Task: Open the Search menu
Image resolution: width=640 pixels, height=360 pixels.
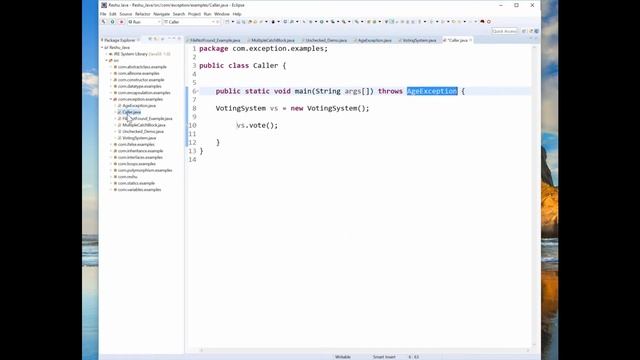Action: tap(179, 14)
